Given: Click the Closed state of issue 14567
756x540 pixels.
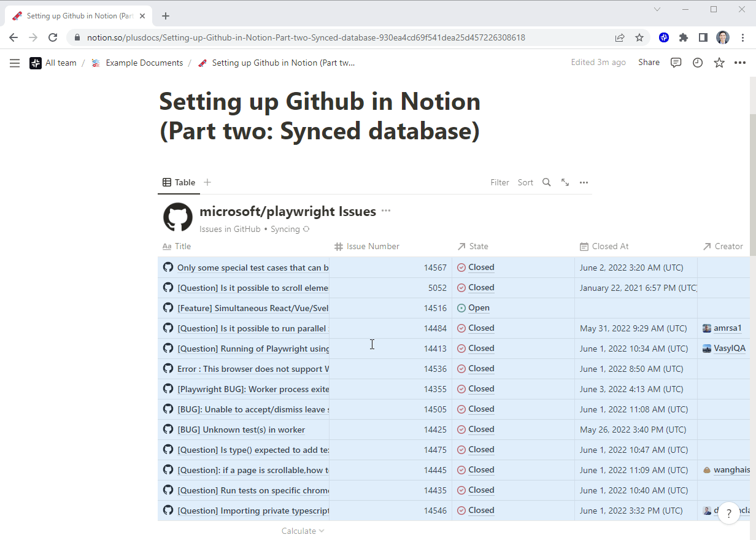Looking at the screenshot, I should pos(476,268).
